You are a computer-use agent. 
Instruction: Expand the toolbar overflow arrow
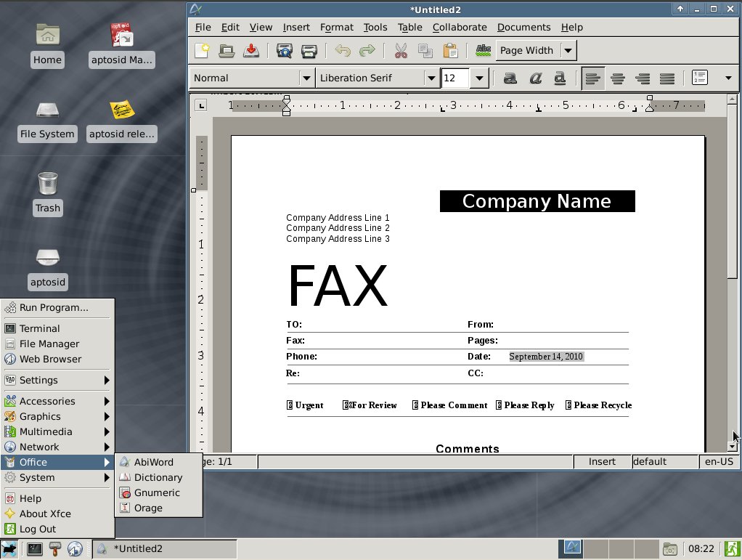pos(728,78)
